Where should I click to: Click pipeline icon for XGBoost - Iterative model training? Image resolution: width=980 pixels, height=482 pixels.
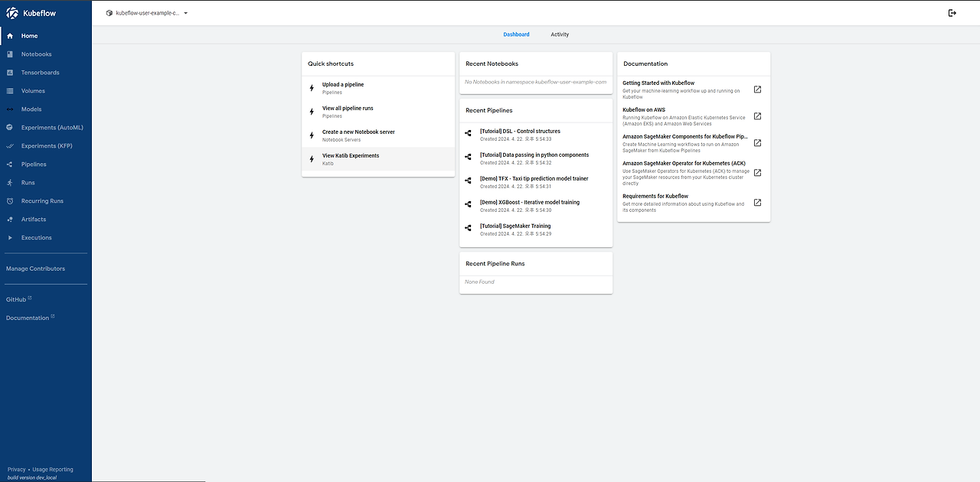469,204
